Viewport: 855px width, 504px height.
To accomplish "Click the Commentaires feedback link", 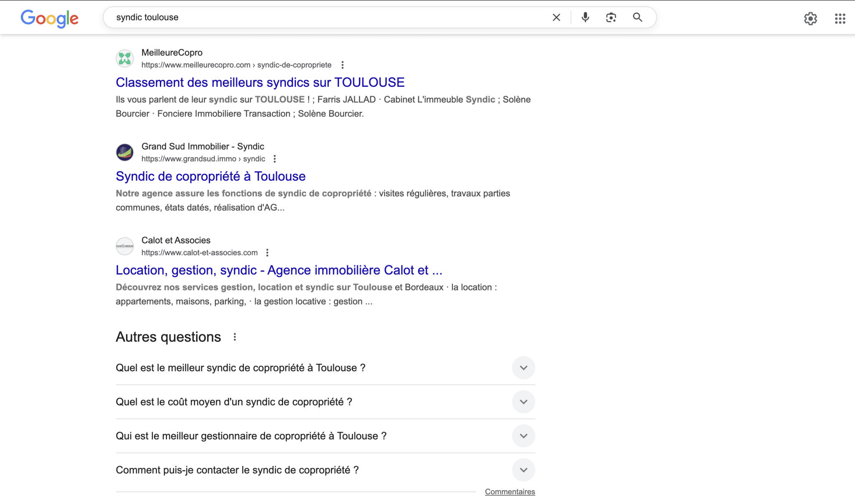I will [510, 492].
